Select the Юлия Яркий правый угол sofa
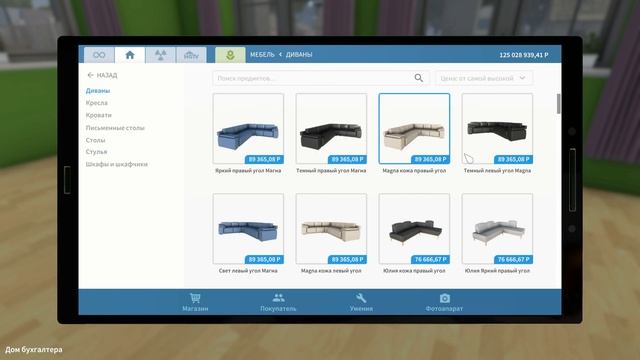 point(497,229)
